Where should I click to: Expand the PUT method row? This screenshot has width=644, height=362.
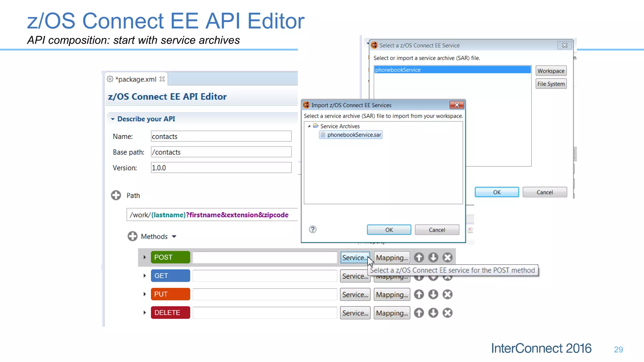(145, 294)
